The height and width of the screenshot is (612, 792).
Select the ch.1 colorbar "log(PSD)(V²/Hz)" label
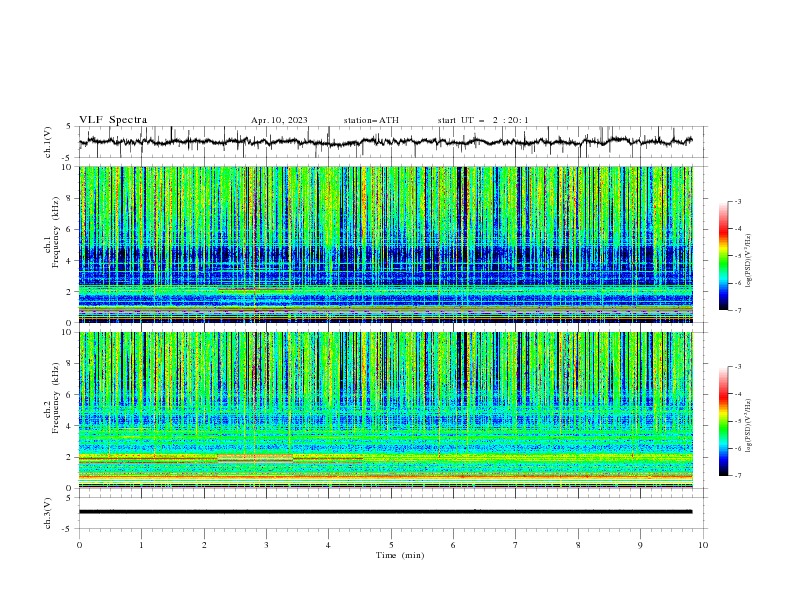(x=749, y=261)
